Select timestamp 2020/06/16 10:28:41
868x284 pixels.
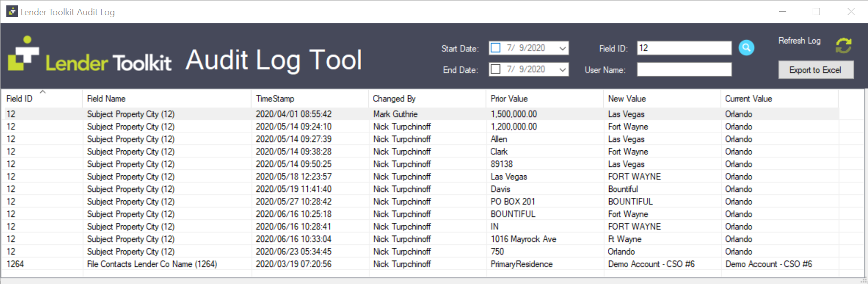point(294,227)
